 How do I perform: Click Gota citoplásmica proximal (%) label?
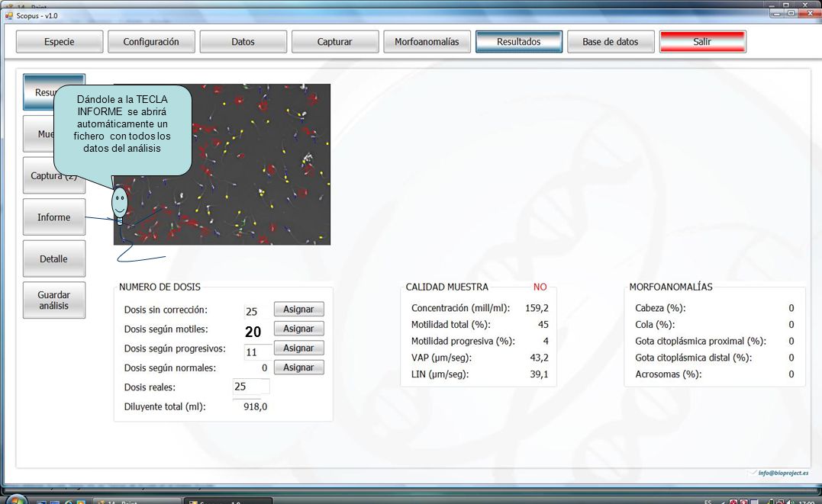(x=701, y=341)
